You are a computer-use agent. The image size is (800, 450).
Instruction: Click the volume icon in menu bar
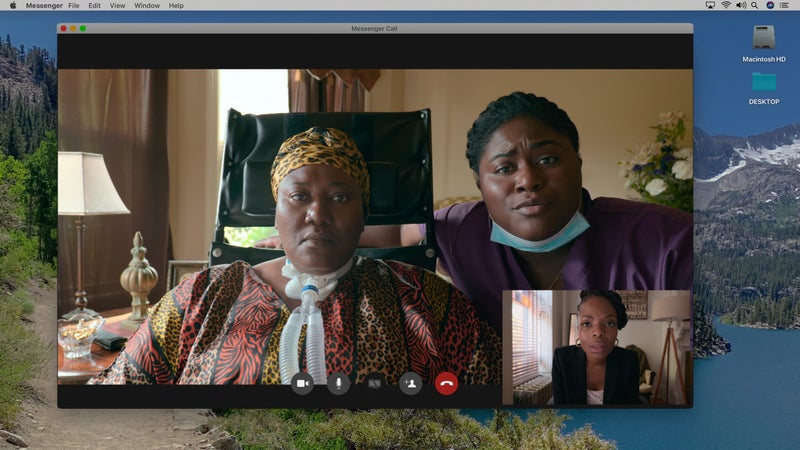[x=740, y=5]
